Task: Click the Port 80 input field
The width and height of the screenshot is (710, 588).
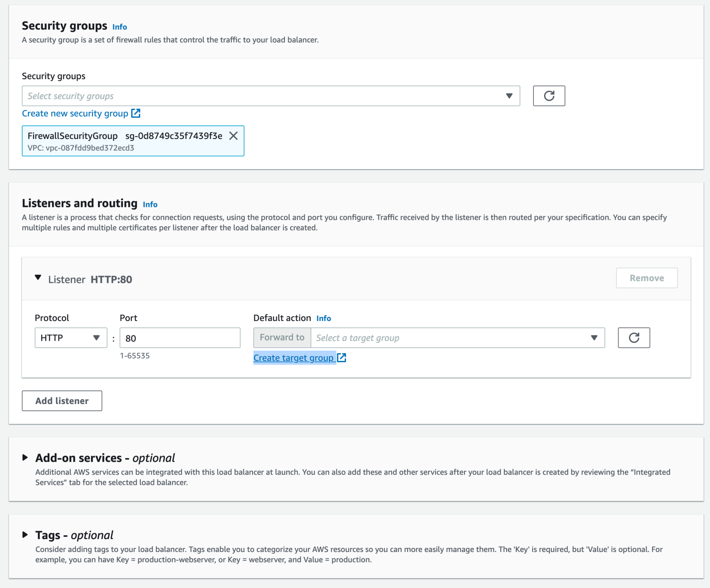Action: coord(180,338)
